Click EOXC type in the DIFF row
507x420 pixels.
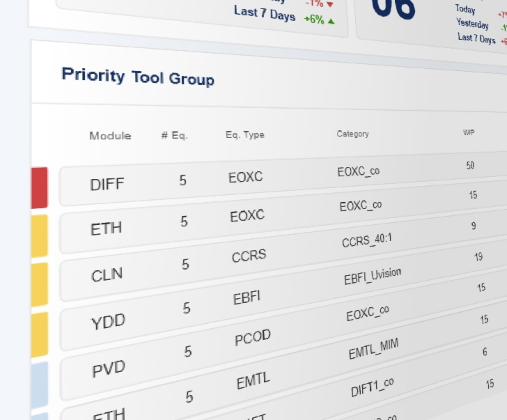click(245, 177)
